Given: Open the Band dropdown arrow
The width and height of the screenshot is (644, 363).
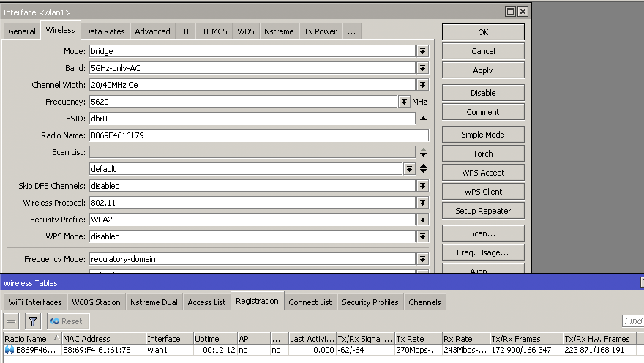Looking at the screenshot, I should pyautogui.click(x=423, y=68).
